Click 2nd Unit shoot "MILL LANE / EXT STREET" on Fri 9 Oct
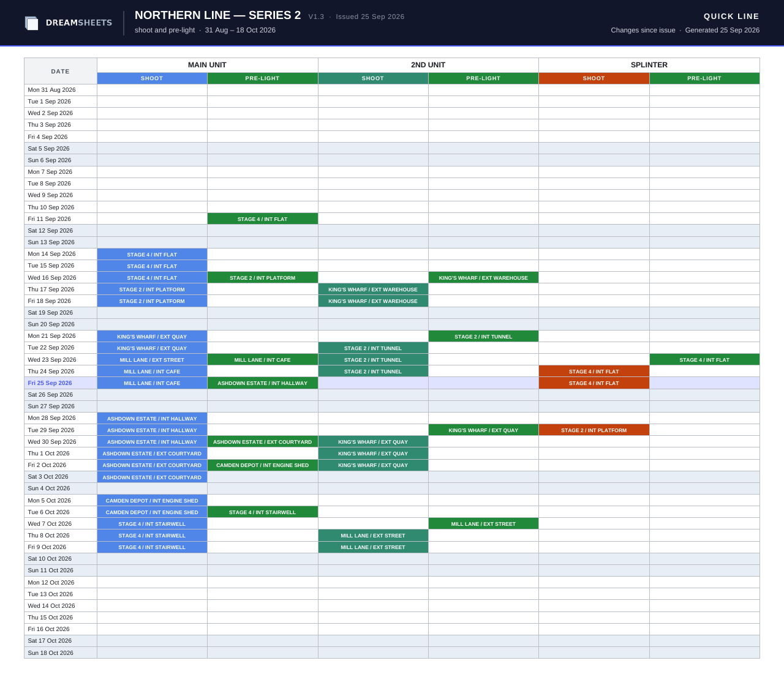 coord(373,547)
